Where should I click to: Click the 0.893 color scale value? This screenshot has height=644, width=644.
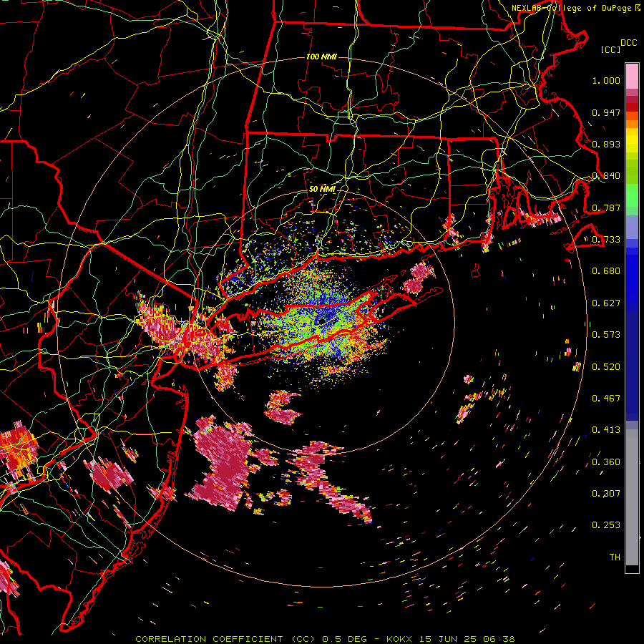[606, 144]
